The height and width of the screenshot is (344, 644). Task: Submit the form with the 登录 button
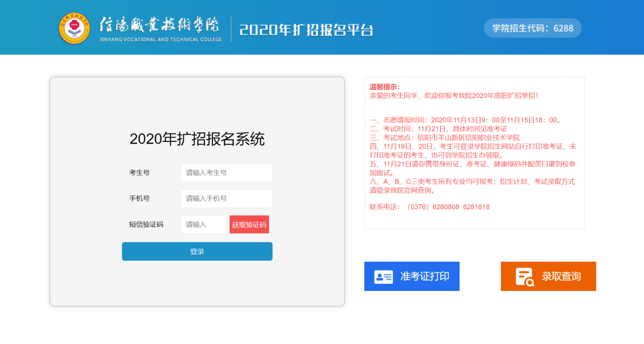coord(197,252)
